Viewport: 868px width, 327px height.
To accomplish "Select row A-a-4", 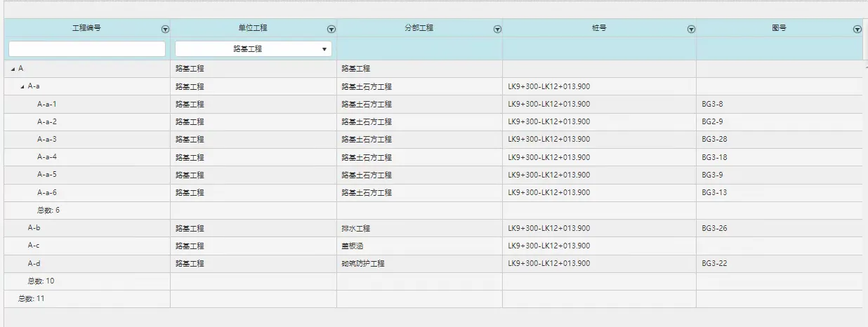I will 433,158.
